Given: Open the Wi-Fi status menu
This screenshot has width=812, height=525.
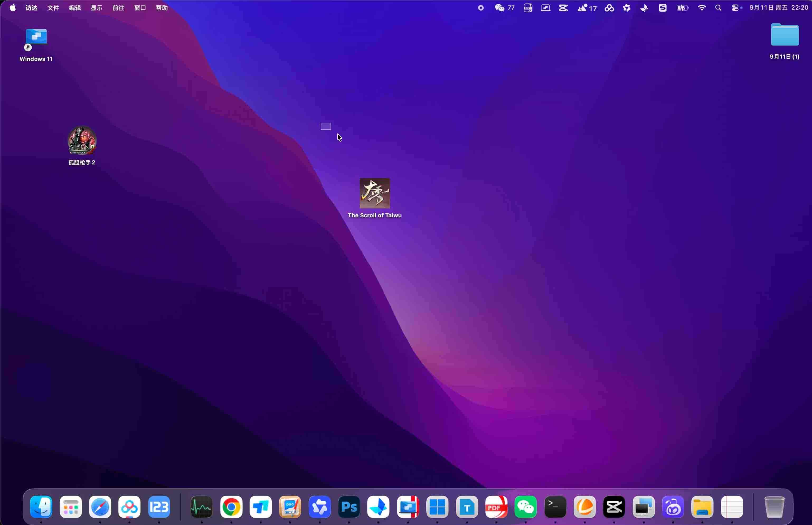Looking at the screenshot, I should coord(702,7).
